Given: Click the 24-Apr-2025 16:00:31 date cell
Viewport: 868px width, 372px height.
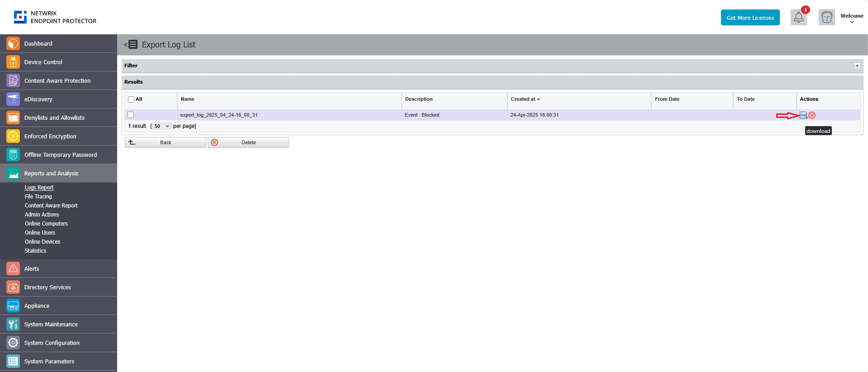Looking at the screenshot, I should pos(534,115).
